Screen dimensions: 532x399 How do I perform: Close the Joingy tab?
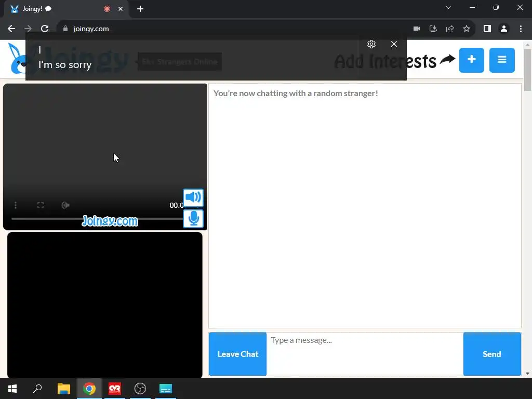click(121, 9)
